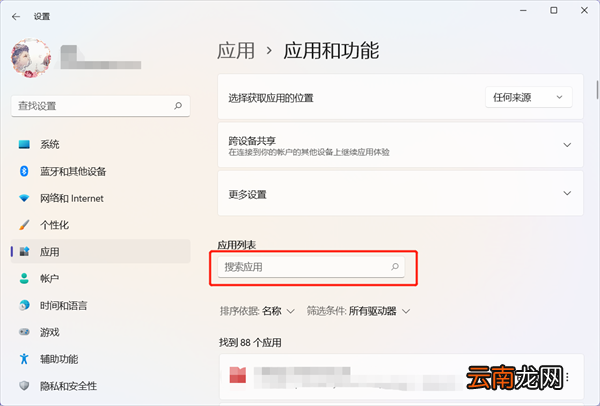This screenshot has height=406, width=600.
Task: Click the paintbrush 个性化 icon
Action: click(24, 225)
